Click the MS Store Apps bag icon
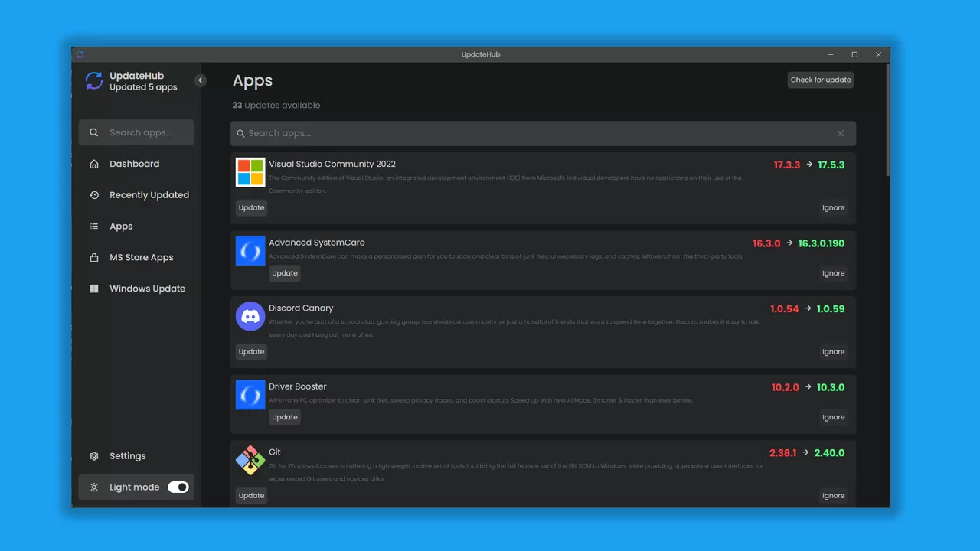Screen dimensions: 980x551 [93, 257]
